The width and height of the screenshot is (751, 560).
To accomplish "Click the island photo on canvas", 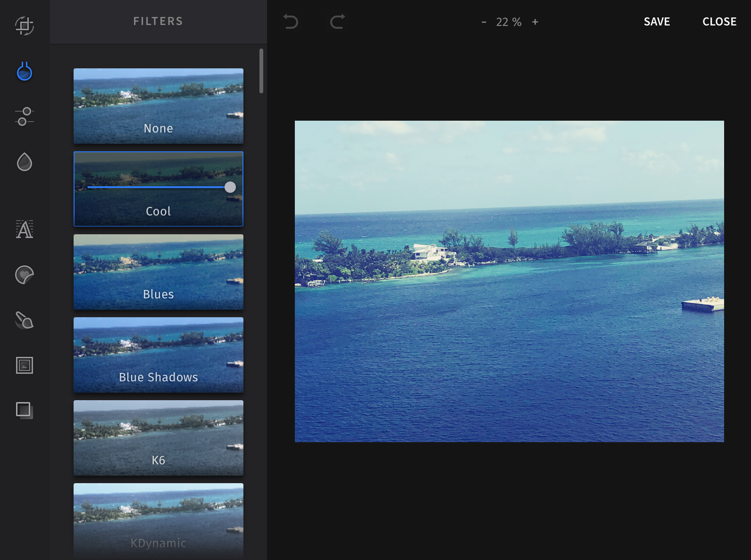I will click(509, 281).
